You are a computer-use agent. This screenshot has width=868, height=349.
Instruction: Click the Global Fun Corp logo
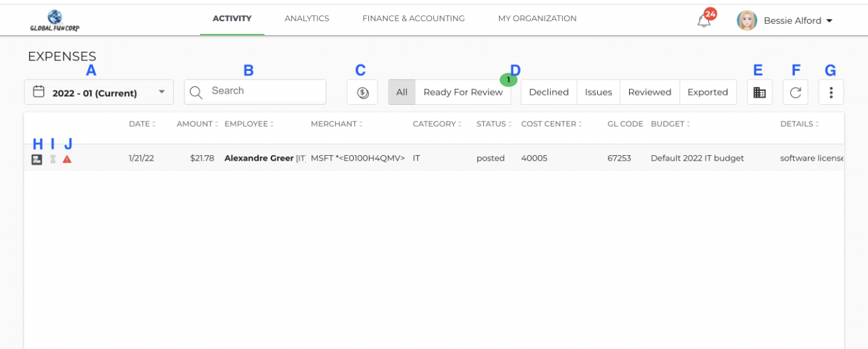[x=55, y=21]
